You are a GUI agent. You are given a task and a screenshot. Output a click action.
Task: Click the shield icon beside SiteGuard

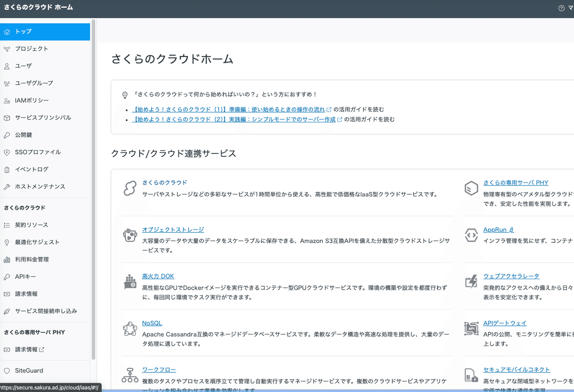click(x=7, y=370)
